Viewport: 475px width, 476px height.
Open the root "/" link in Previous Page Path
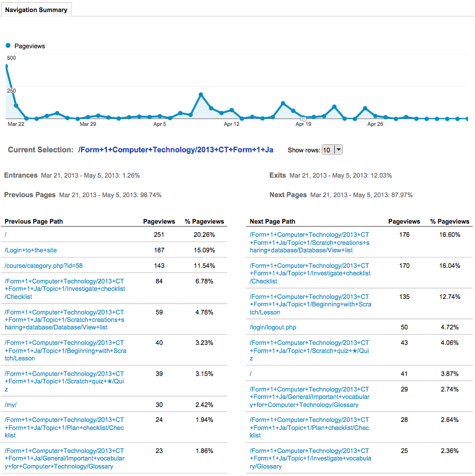pyautogui.click(x=6, y=235)
